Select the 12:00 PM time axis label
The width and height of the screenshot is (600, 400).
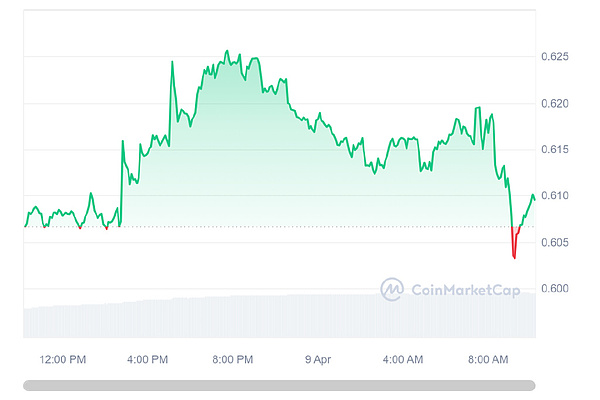pyautogui.click(x=64, y=359)
